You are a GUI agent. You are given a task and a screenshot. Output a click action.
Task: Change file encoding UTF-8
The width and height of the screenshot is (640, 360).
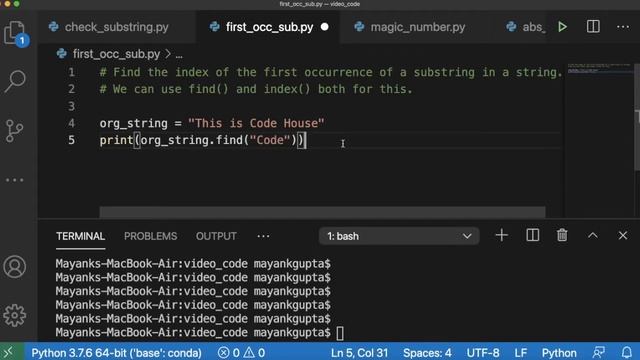[483, 353]
